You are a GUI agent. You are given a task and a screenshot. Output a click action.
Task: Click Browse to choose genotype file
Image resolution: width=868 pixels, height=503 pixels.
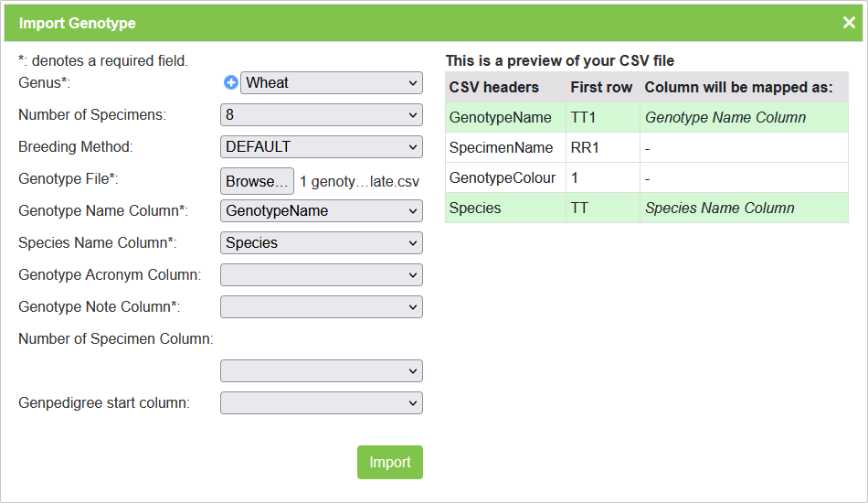point(257,181)
